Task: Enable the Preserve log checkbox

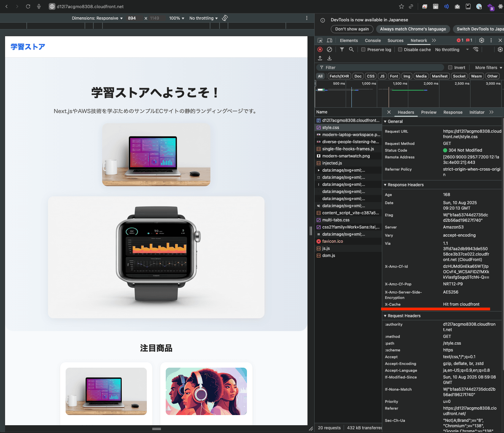Action: point(363,49)
